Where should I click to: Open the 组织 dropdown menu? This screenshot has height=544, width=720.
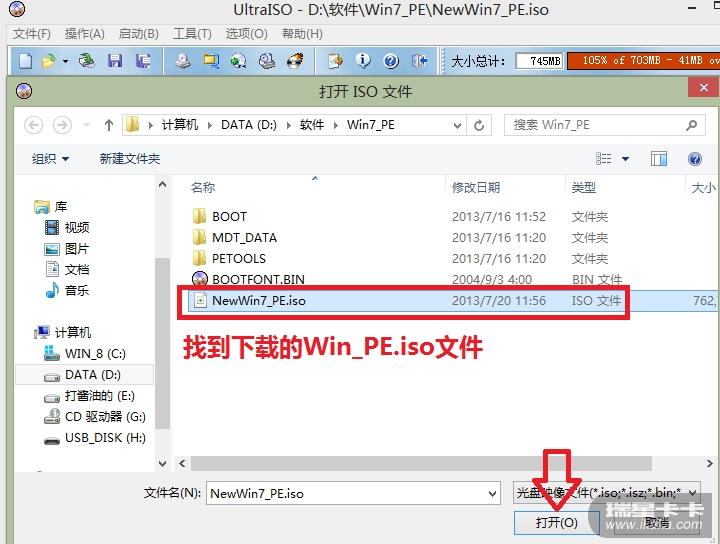[x=50, y=159]
